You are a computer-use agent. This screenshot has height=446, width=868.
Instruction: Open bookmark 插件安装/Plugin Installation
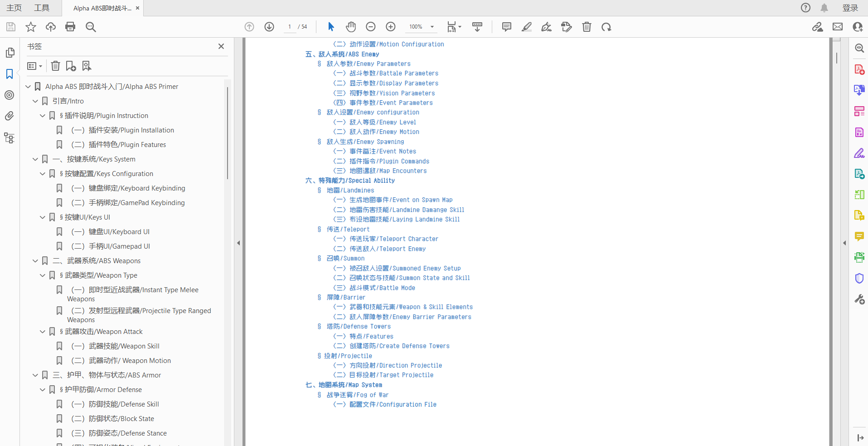coord(122,130)
